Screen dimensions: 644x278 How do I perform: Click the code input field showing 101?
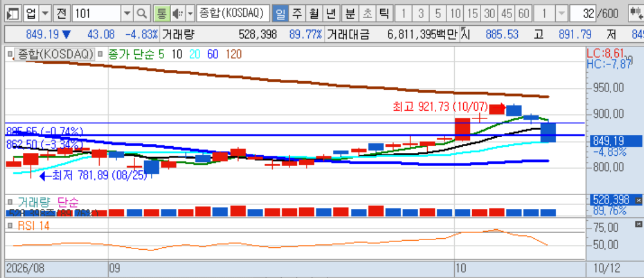pos(98,14)
